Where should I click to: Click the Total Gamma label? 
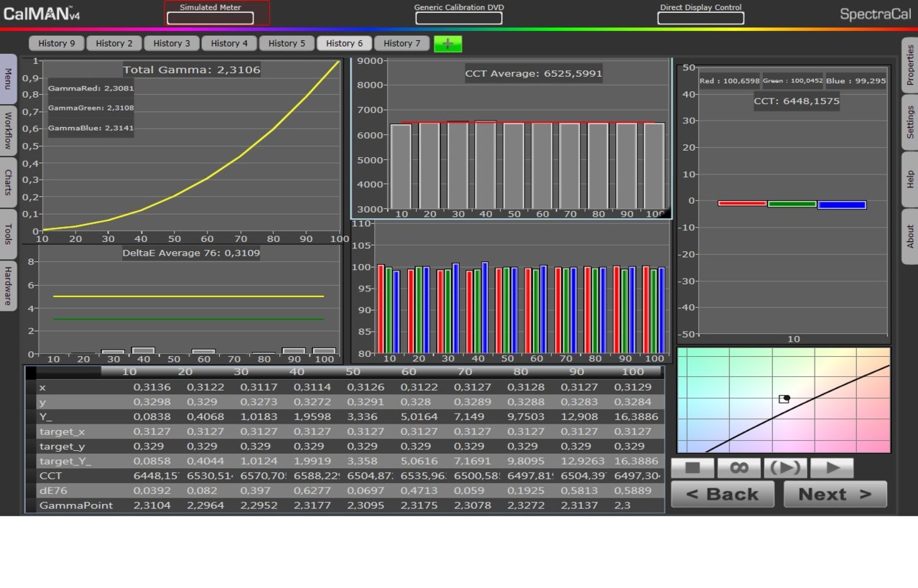(192, 70)
